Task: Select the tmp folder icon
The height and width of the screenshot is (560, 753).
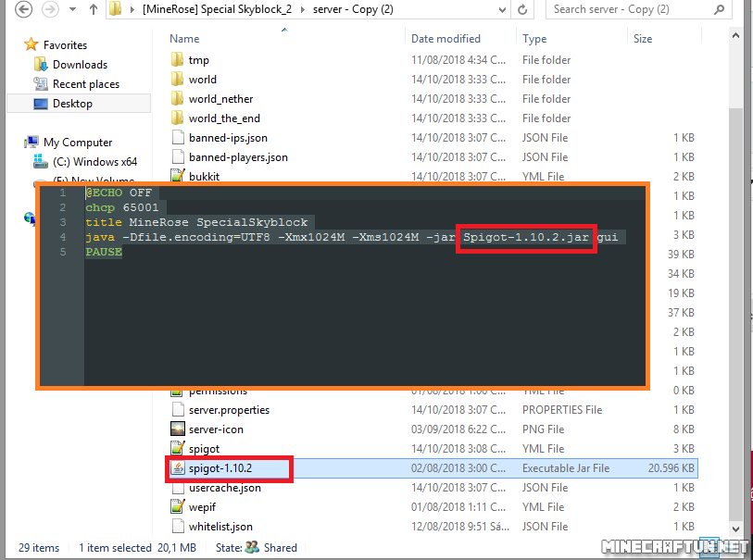Action: point(177,59)
